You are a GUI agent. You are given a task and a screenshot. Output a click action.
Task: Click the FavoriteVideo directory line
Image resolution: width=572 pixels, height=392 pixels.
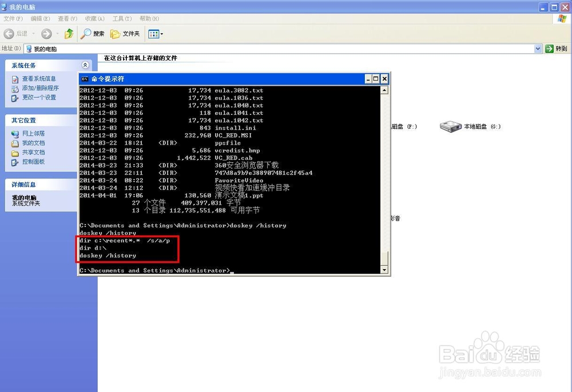[172, 181]
